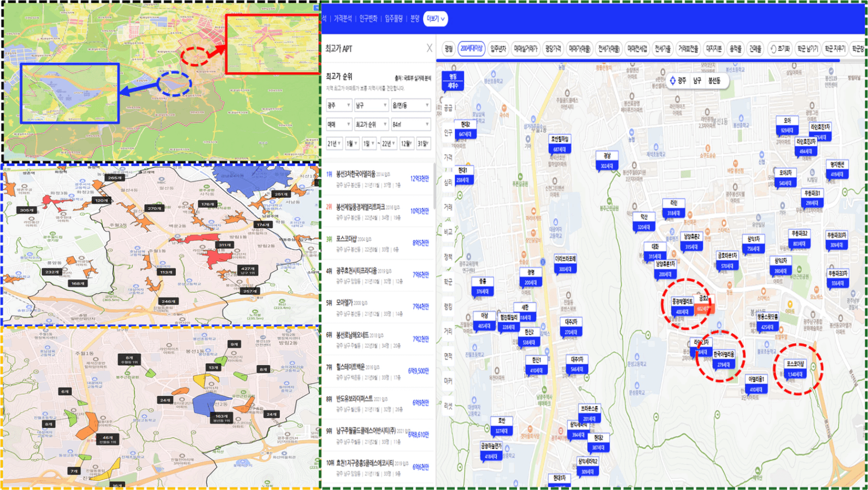Open the 남구 district dropdown
This screenshot has height=490, width=868.
(371, 105)
